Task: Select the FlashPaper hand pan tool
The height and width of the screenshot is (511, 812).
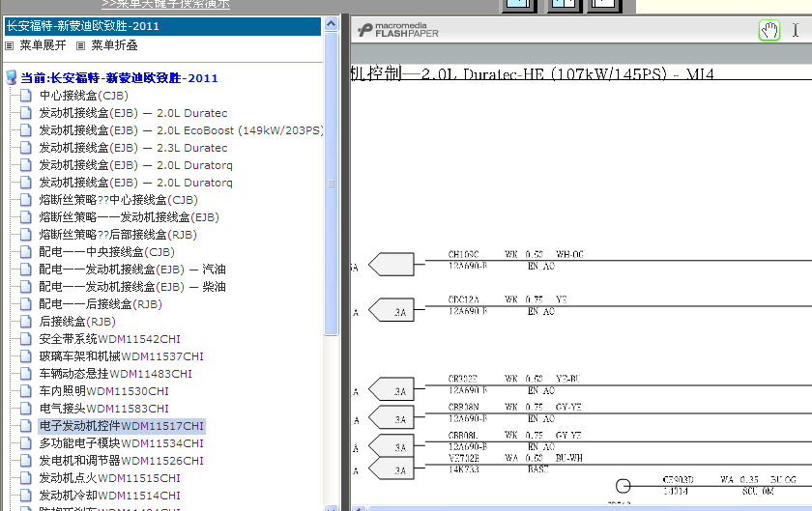Action: tap(769, 31)
